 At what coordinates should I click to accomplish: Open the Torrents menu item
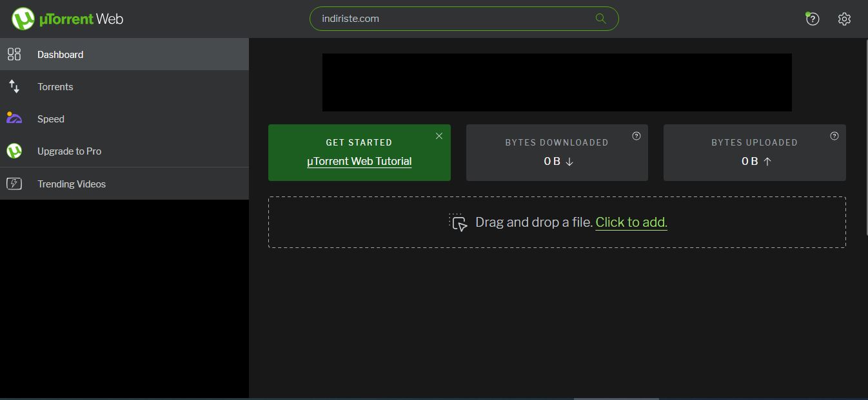[124, 86]
